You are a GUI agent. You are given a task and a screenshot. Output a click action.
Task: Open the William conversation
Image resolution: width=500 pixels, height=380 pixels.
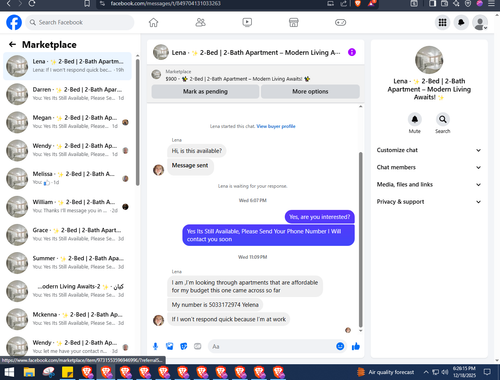[x=67, y=206]
